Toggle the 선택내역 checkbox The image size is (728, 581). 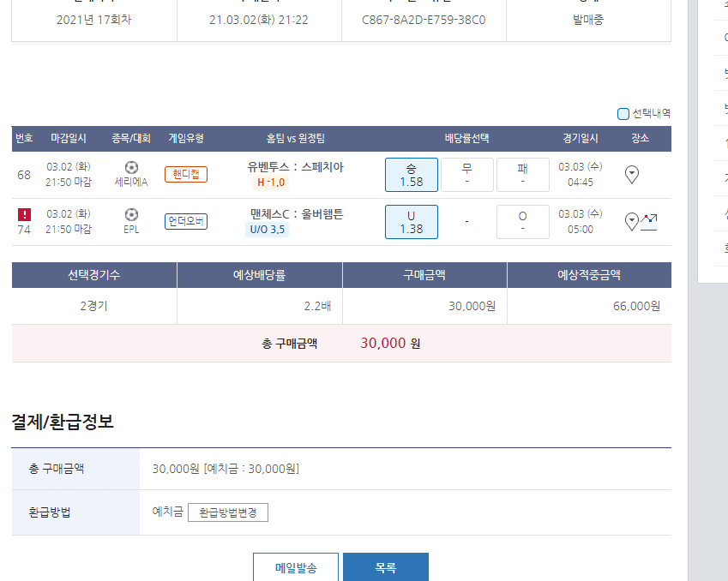[623, 114]
